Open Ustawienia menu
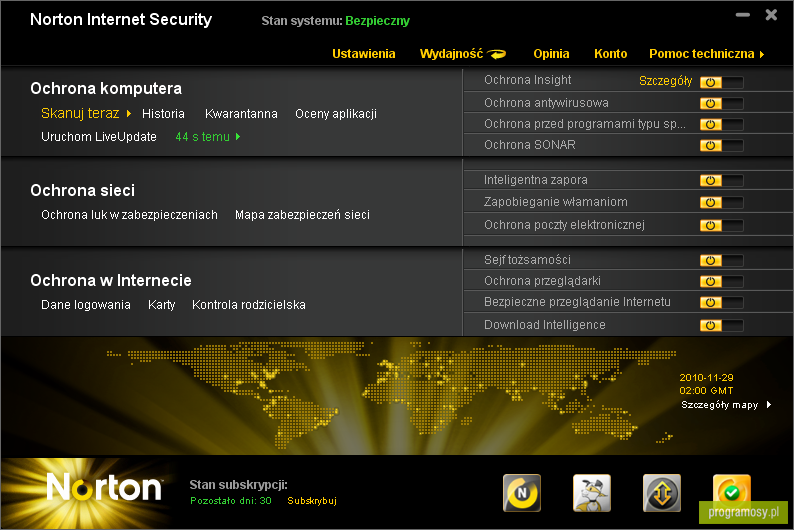This screenshot has width=794, height=530. click(x=364, y=54)
